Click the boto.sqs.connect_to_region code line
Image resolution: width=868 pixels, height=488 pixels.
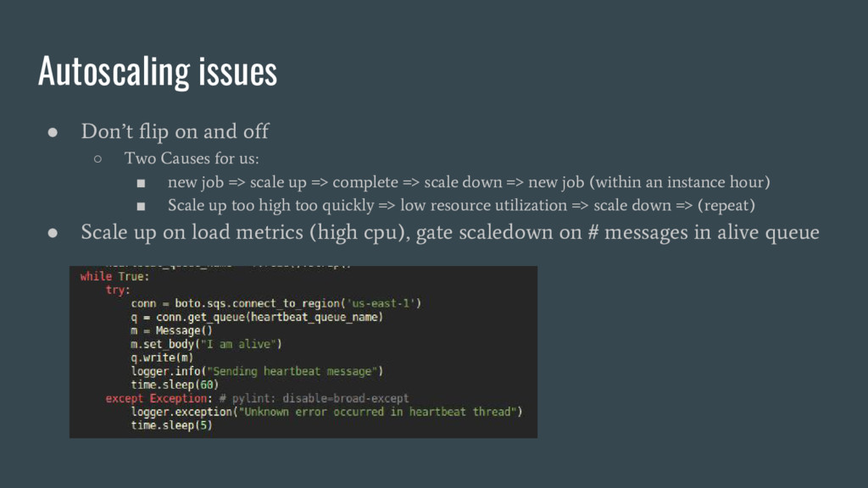(276, 303)
